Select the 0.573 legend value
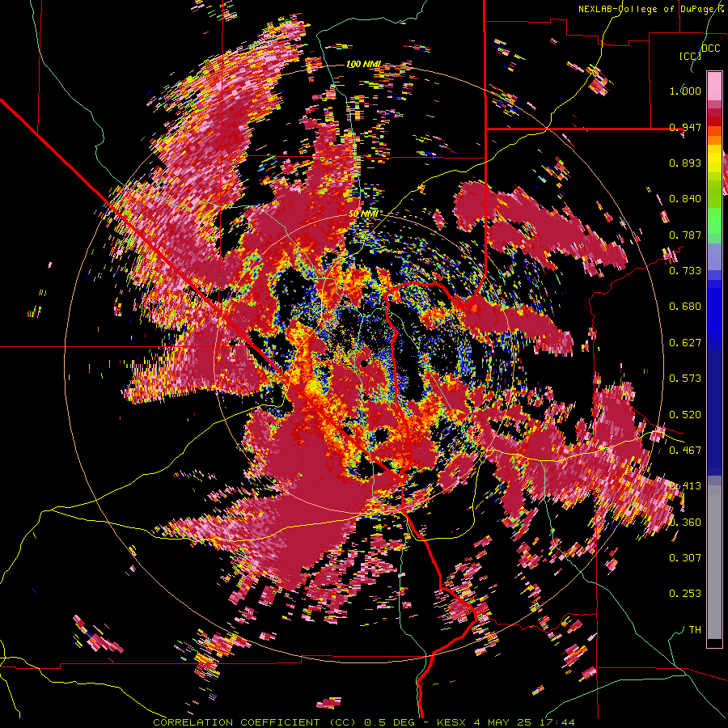This screenshot has width=728, height=728. pos(685,379)
